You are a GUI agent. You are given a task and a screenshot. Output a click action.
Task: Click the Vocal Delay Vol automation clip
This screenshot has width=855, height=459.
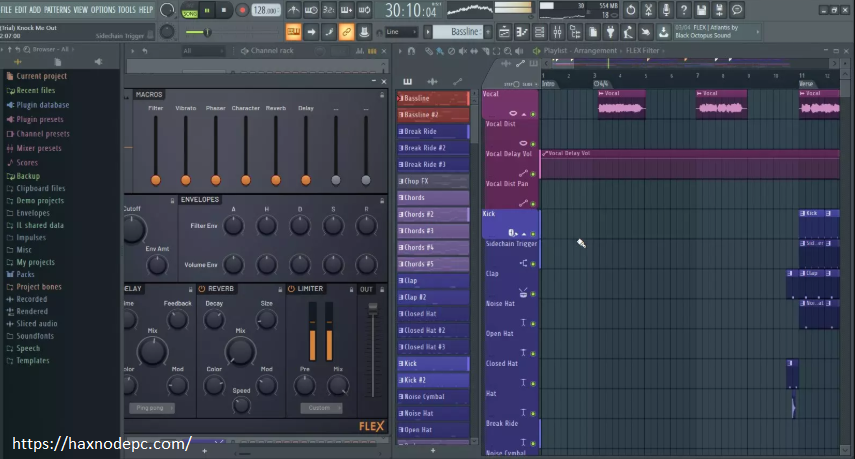pos(690,164)
